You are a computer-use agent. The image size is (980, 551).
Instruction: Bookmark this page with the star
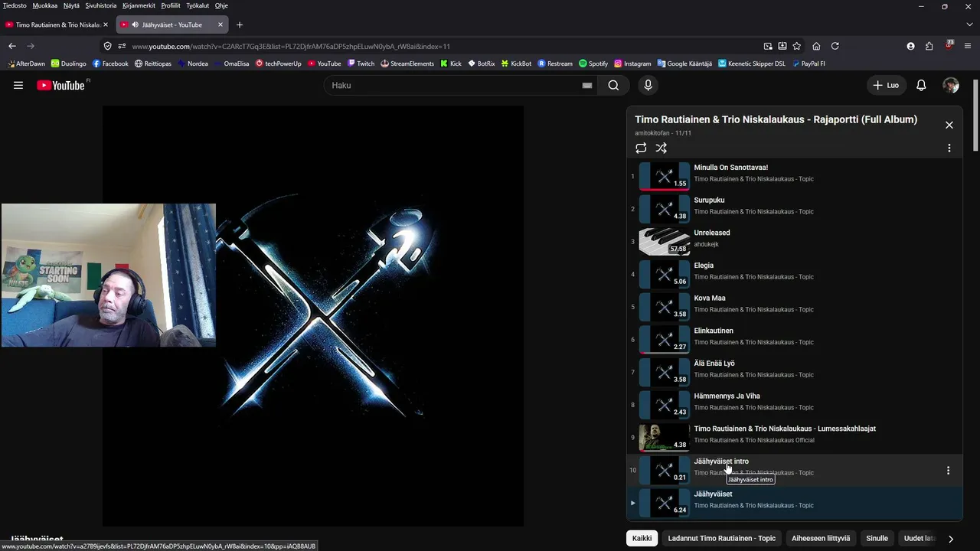point(797,46)
